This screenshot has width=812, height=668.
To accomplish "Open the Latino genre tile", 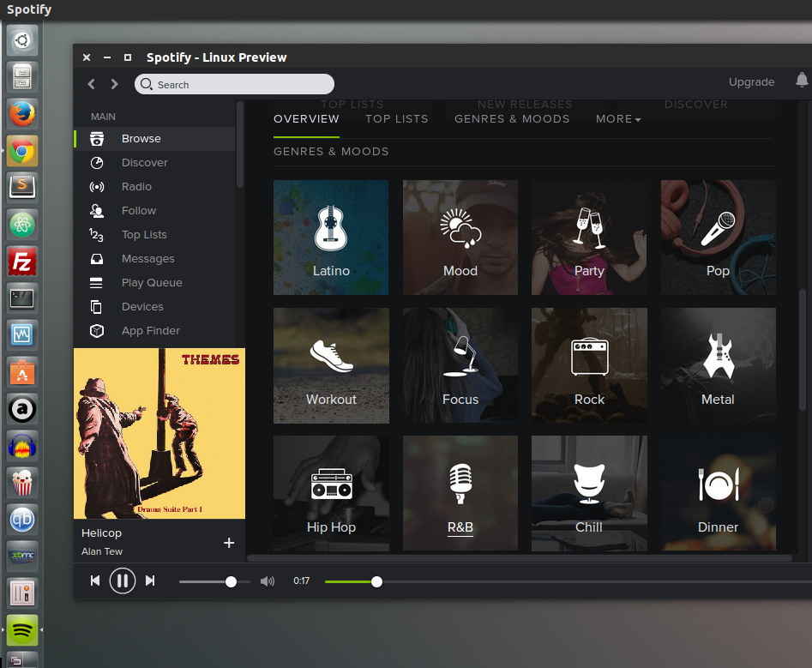I will pyautogui.click(x=331, y=238).
